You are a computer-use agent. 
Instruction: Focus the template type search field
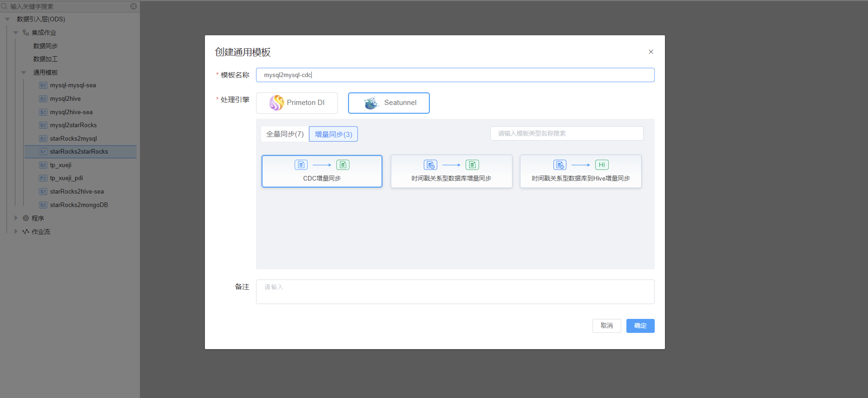[566, 133]
